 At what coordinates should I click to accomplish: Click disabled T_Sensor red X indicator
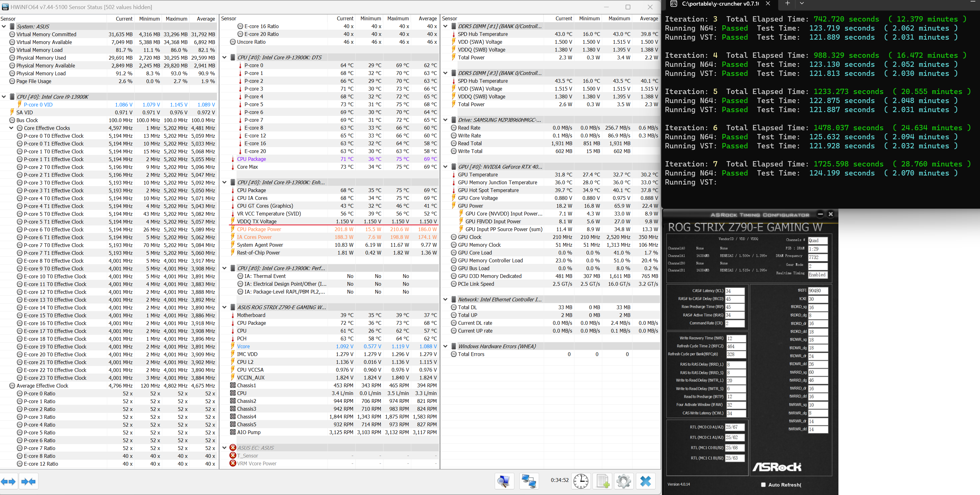point(233,455)
